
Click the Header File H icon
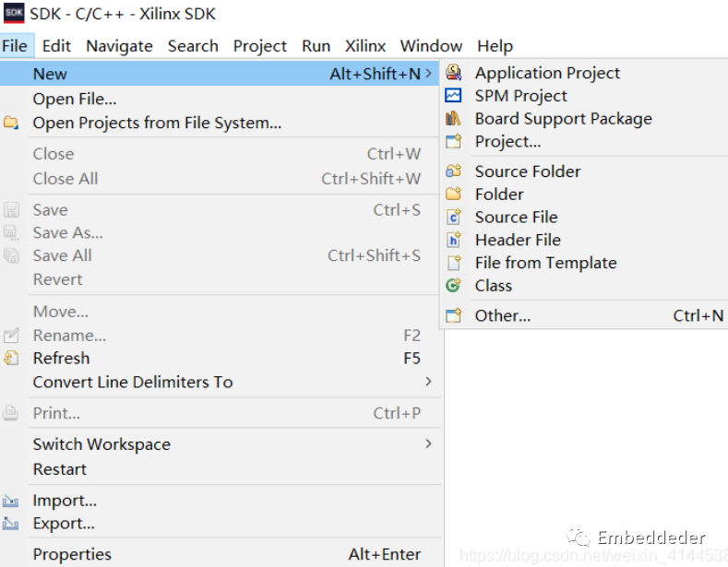pyautogui.click(x=453, y=240)
